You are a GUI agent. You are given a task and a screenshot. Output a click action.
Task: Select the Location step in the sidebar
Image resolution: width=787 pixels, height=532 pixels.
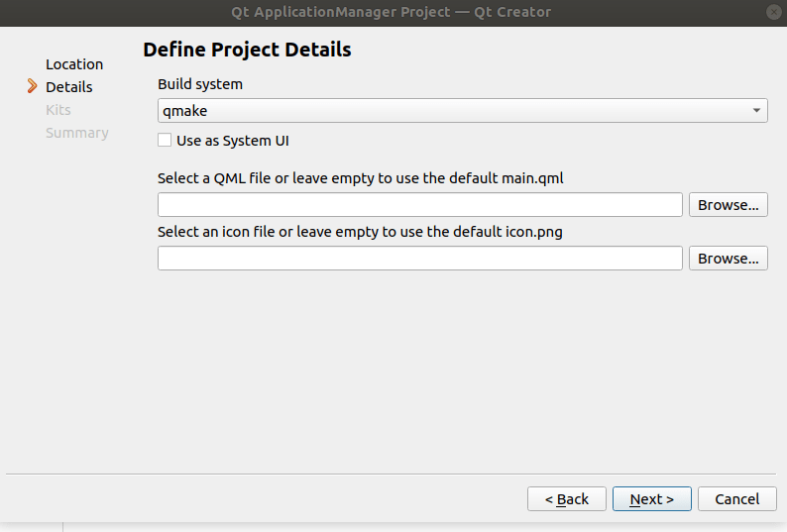tap(74, 64)
